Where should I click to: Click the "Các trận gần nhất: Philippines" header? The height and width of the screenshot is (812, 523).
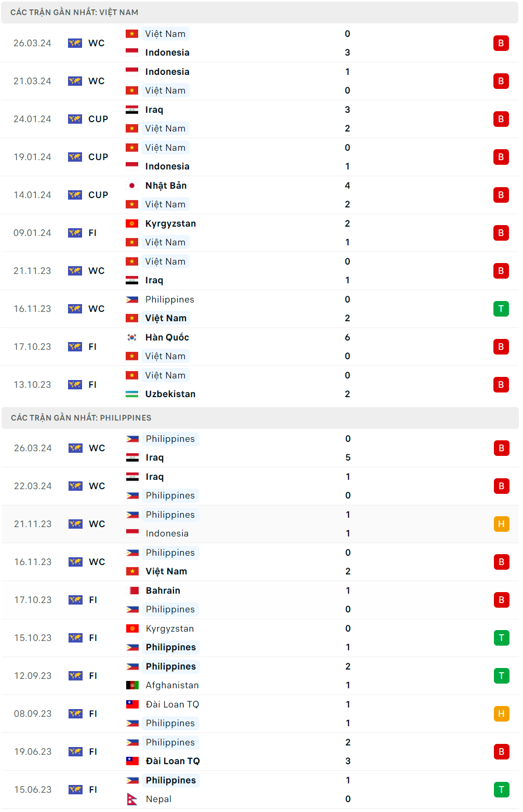coord(81,418)
